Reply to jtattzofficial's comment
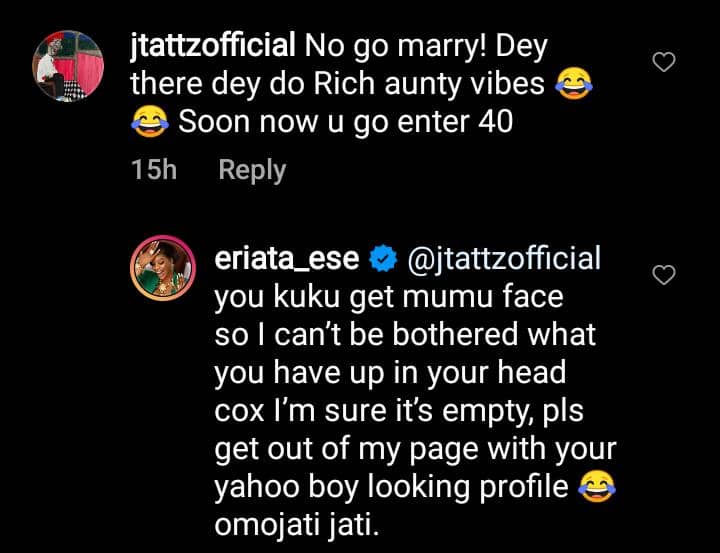 tap(252, 170)
